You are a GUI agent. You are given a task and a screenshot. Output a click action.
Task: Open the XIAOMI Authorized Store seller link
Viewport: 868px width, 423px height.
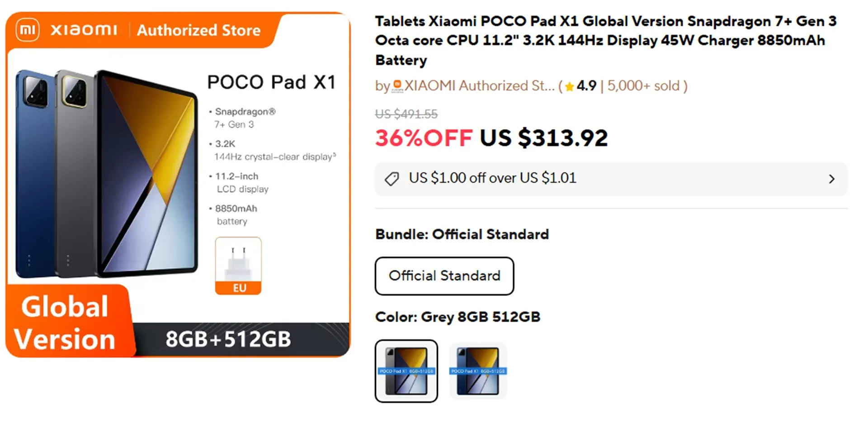click(479, 86)
